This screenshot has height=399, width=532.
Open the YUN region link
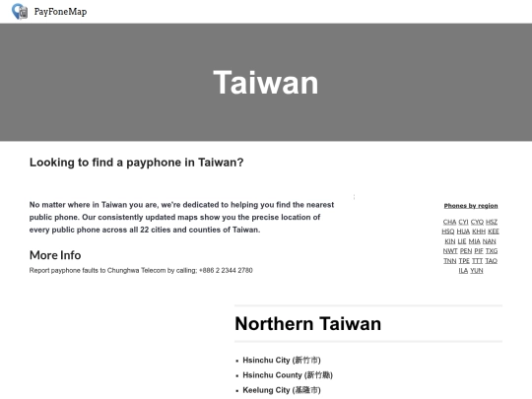pyautogui.click(x=477, y=271)
